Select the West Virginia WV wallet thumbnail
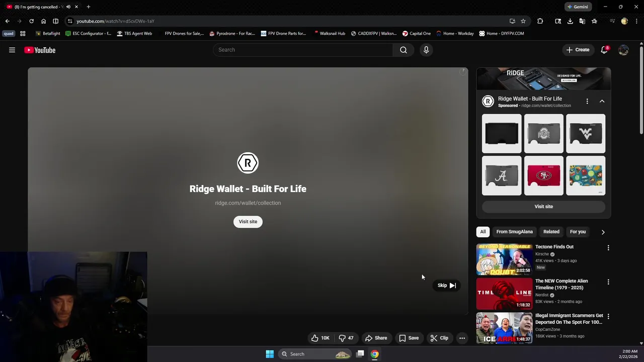This screenshot has height=362, width=644. (586, 133)
